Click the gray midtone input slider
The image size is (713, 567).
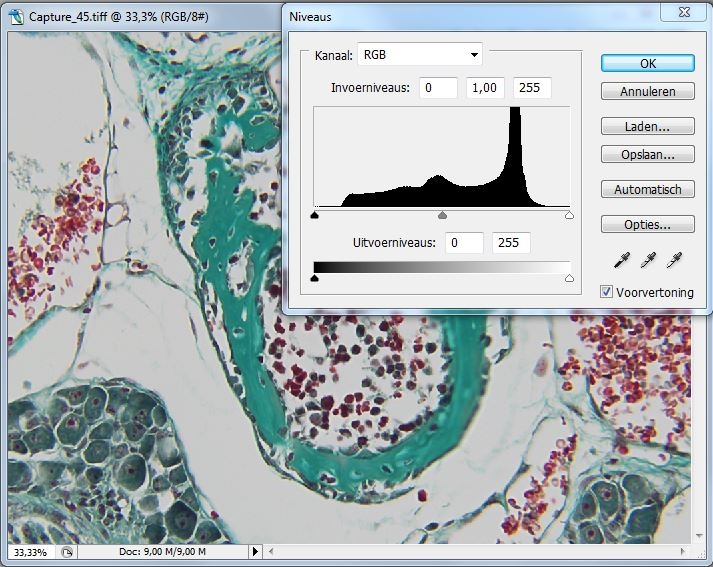click(442, 215)
